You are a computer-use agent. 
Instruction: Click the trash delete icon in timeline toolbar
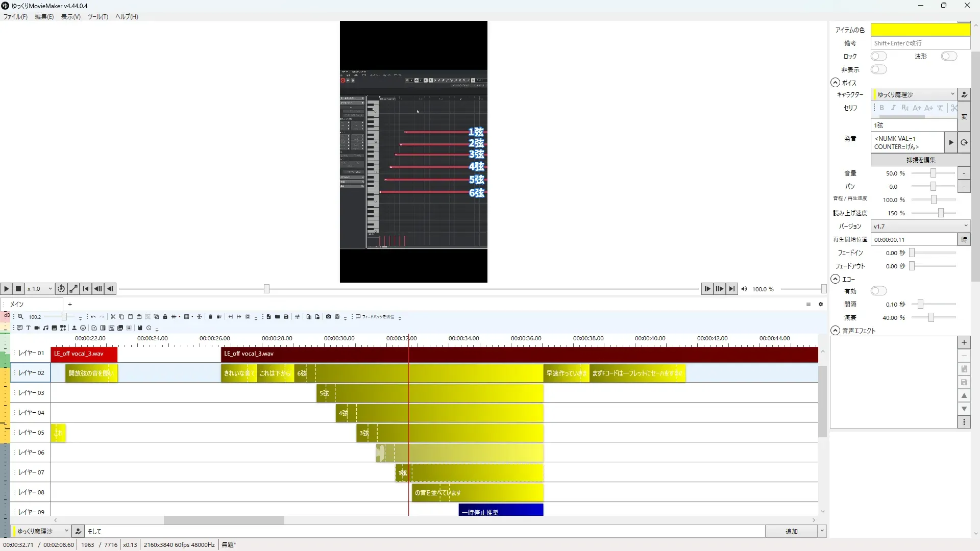pyautogui.click(x=210, y=317)
